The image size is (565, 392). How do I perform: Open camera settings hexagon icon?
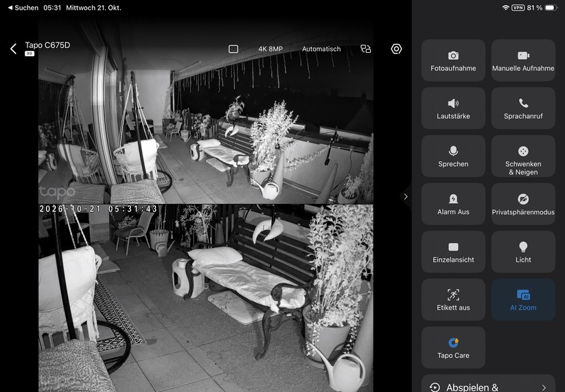pos(396,49)
